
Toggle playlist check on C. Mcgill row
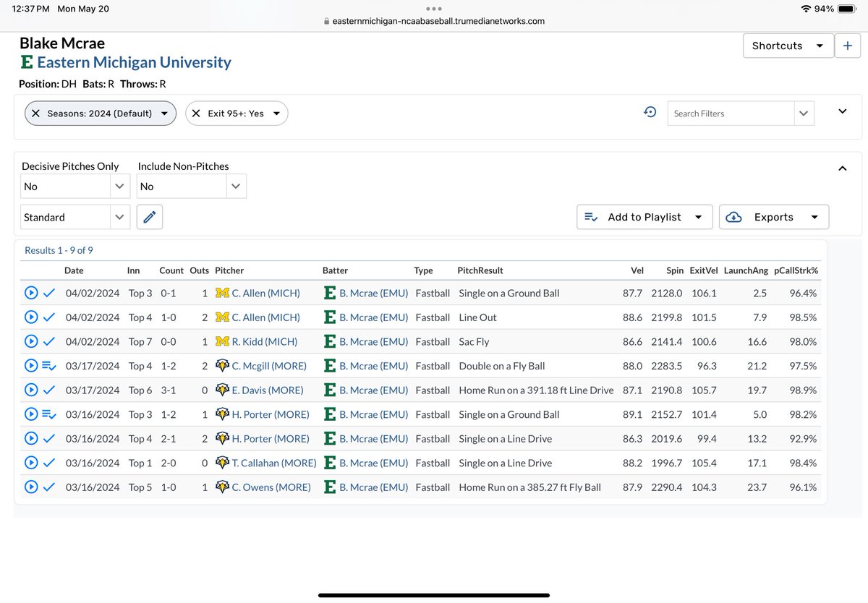click(49, 366)
